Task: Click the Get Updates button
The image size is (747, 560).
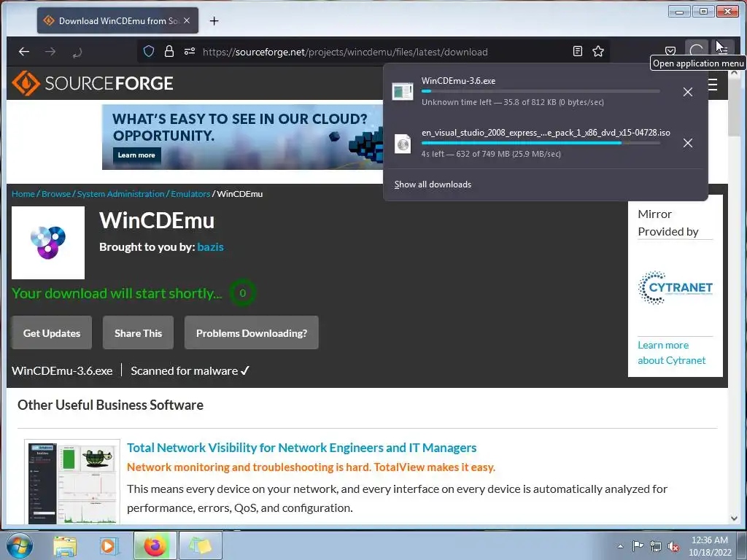Action: pyautogui.click(x=52, y=332)
